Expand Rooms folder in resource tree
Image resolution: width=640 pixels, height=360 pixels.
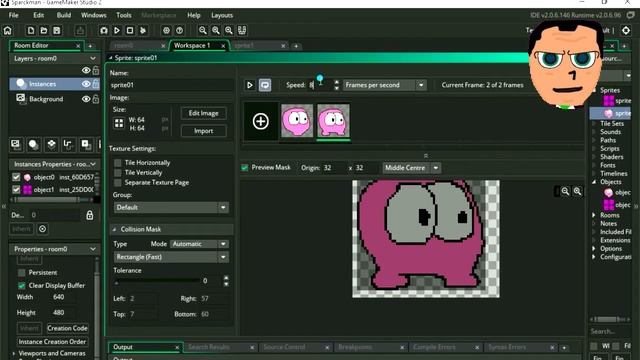coord(594,215)
